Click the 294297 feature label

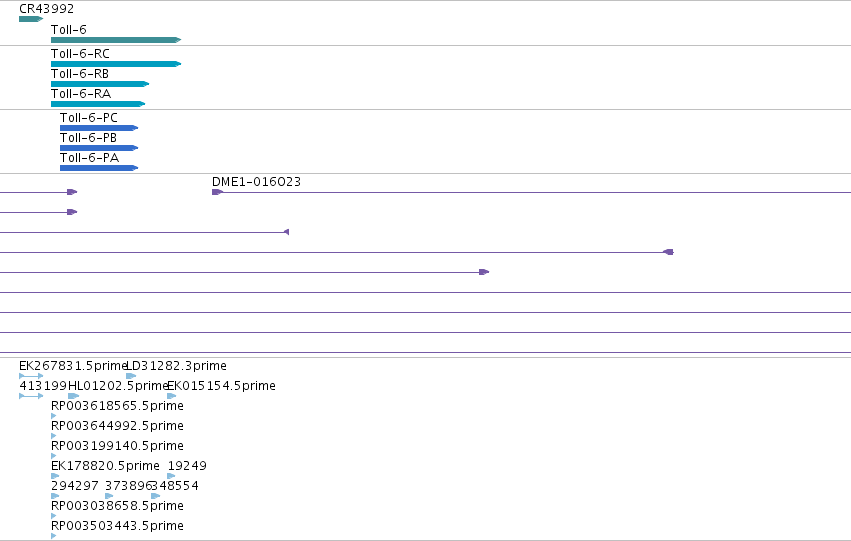pos(75,486)
